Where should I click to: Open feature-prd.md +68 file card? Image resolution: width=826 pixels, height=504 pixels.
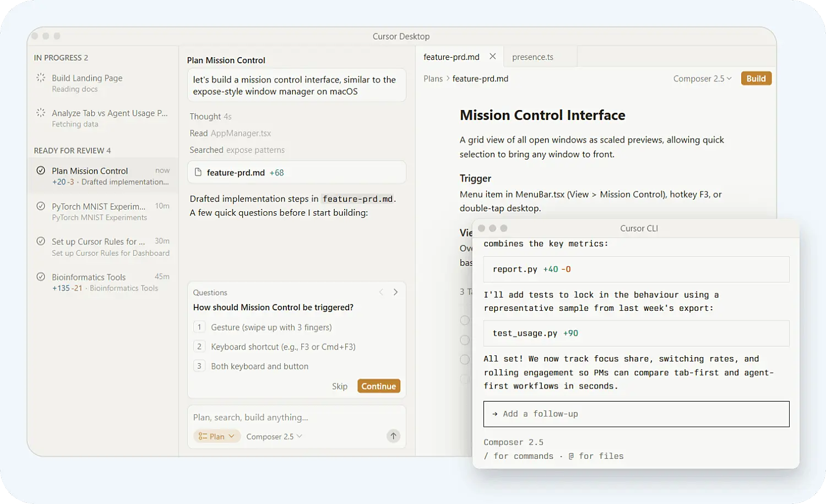point(297,172)
